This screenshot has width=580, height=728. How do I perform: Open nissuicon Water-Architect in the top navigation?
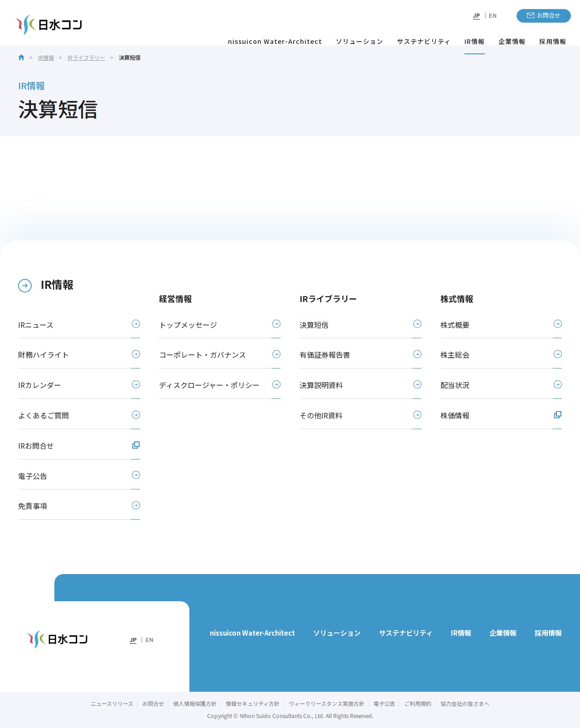click(x=275, y=42)
